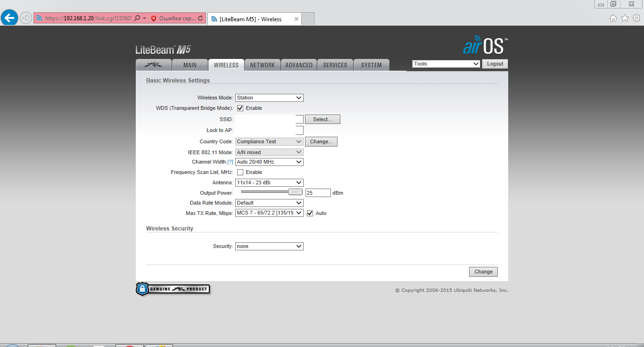Image resolution: width=644 pixels, height=347 pixels.
Task: Open the Security dropdown
Action: pos(269,247)
